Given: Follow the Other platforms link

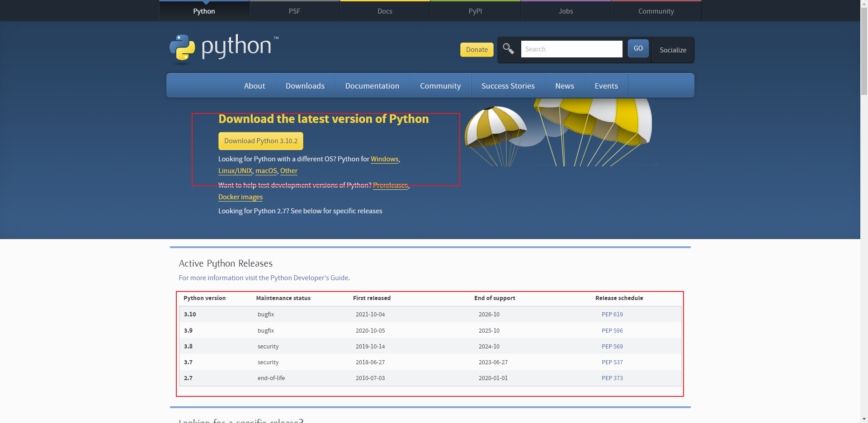Looking at the screenshot, I should (289, 171).
